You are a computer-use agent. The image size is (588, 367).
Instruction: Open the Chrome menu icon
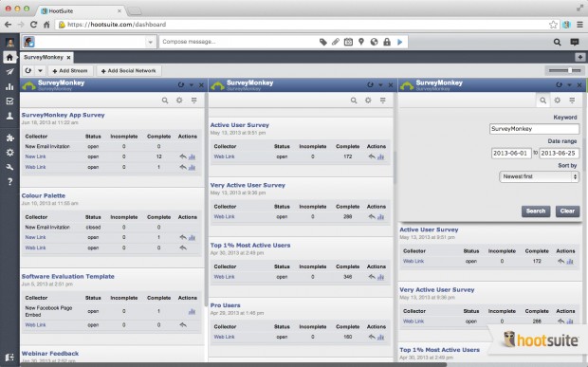tap(579, 25)
